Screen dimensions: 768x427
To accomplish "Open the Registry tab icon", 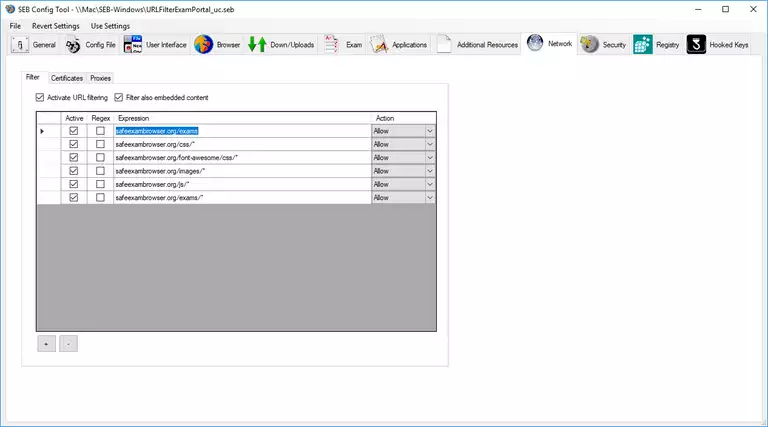I will click(x=643, y=45).
